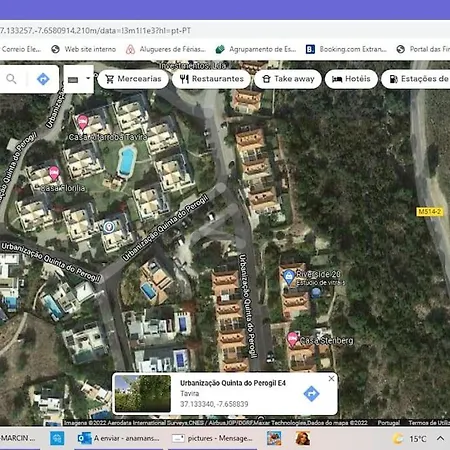Close the Urbanização Quinta do Perogil card

pos(331,378)
